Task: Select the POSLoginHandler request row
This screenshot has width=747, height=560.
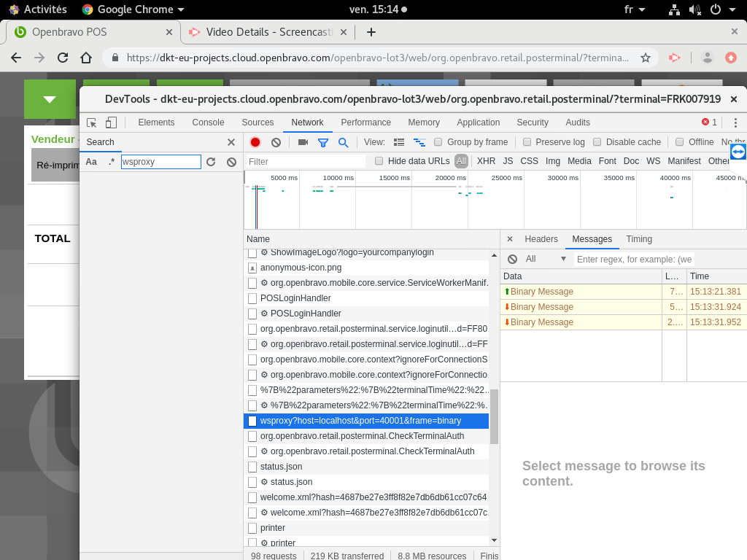Action: point(295,298)
